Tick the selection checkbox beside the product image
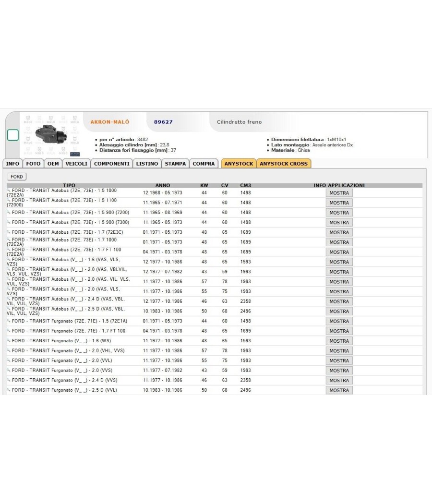The width and height of the screenshot is (432, 504). (x=13, y=135)
